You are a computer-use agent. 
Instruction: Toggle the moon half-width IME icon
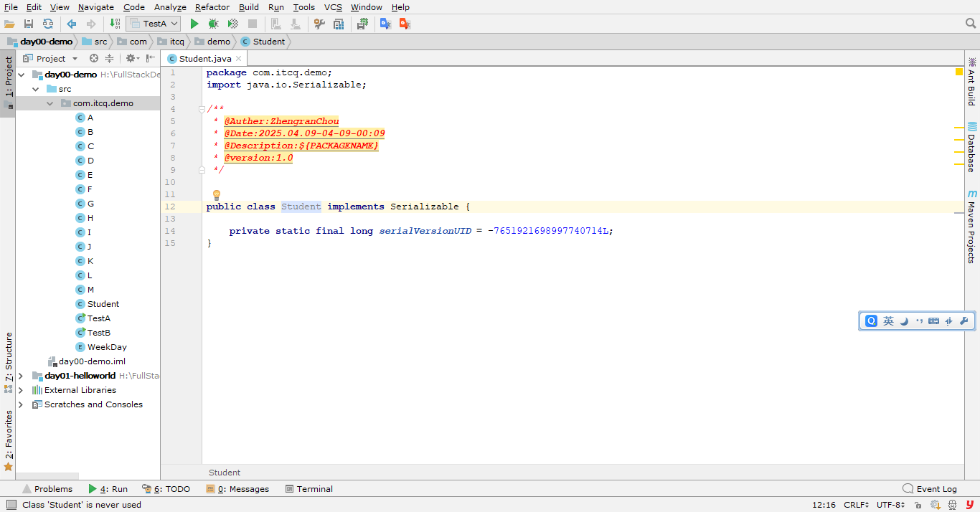click(904, 321)
